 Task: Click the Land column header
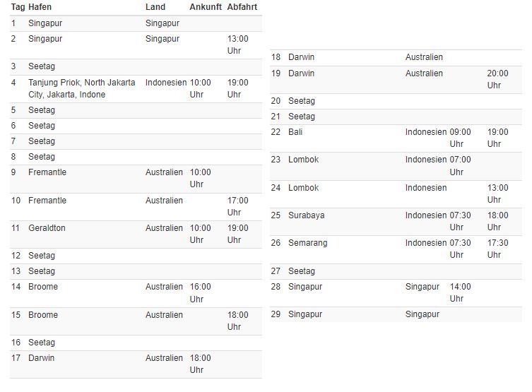coord(155,7)
